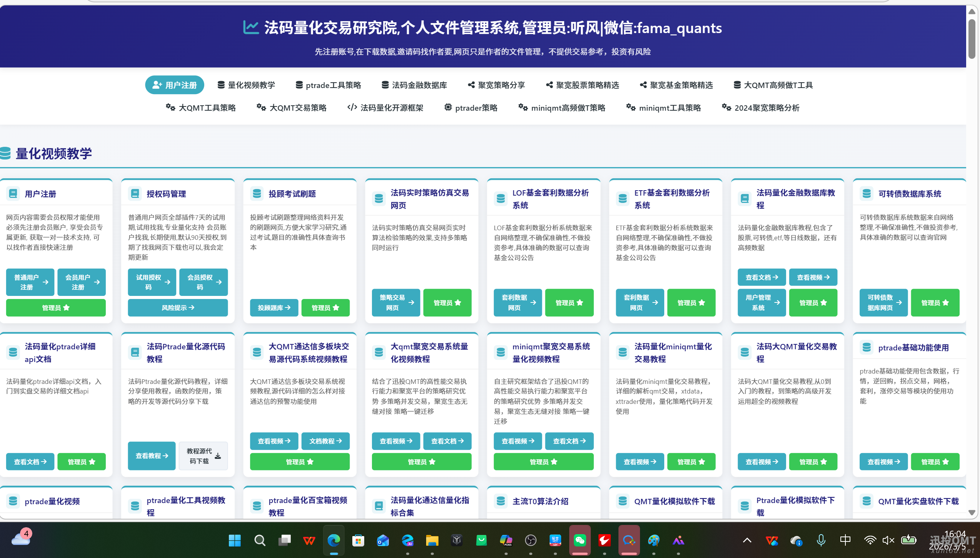Open File Explorer from taskbar

tap(432, 540)
